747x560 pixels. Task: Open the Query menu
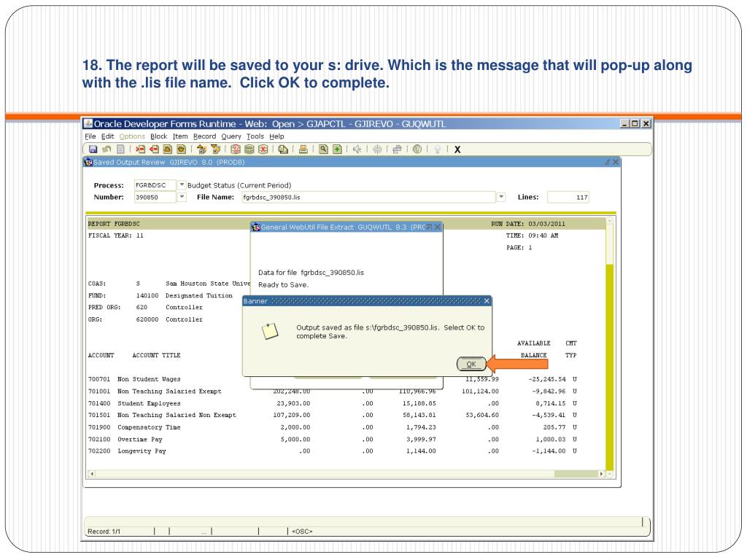point(231,136)
